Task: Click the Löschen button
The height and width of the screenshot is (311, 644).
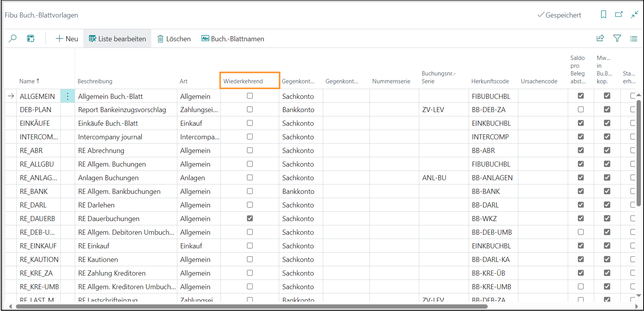Action: [174, 39]
